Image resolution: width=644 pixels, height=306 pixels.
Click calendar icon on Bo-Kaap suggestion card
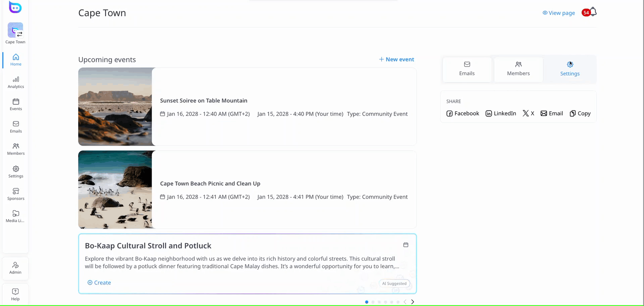406,245
